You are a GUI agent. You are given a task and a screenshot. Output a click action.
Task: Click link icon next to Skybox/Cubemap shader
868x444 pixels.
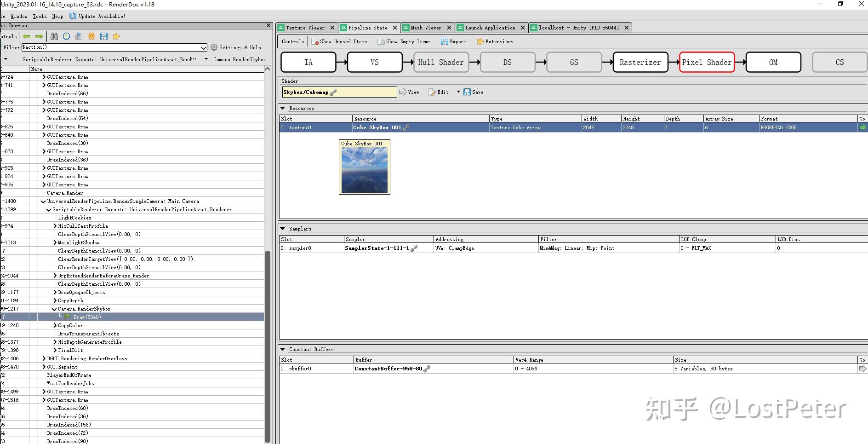coord(333,92)
